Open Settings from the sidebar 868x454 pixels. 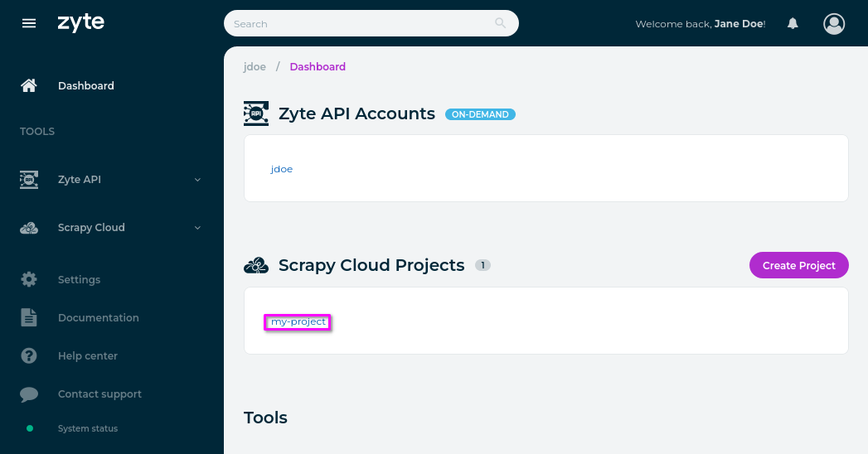pos(79,280)
